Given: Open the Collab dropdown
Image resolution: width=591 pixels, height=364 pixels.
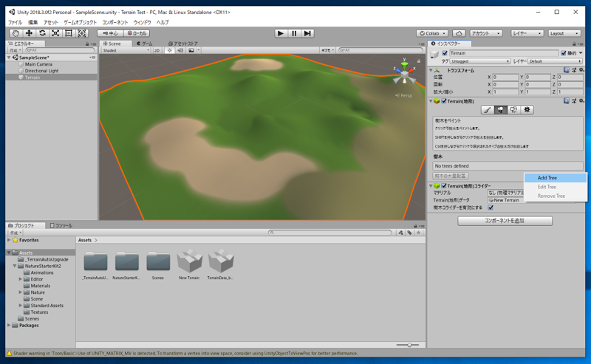Looking at the screenshot, I should (432, 33).
